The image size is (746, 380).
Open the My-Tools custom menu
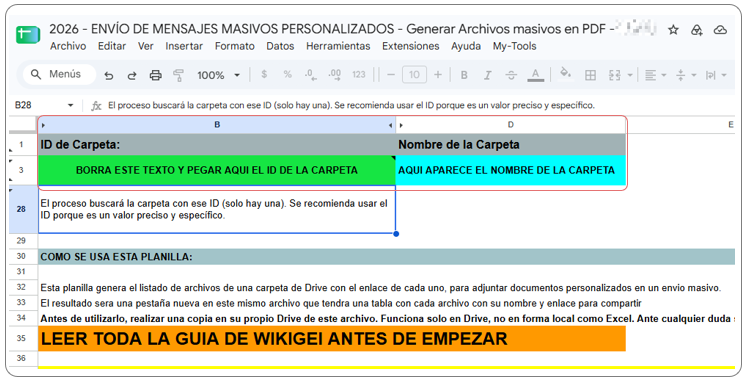click(x=514, y=46)
